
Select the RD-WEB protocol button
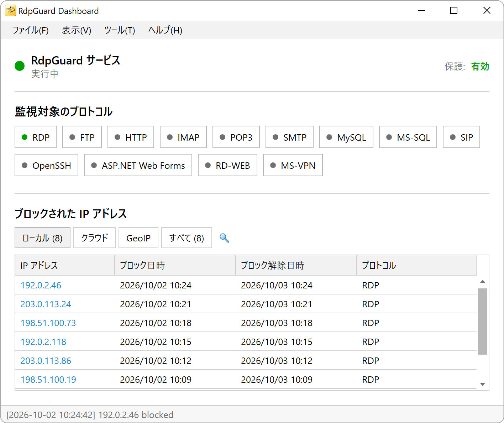pos(227,165)
